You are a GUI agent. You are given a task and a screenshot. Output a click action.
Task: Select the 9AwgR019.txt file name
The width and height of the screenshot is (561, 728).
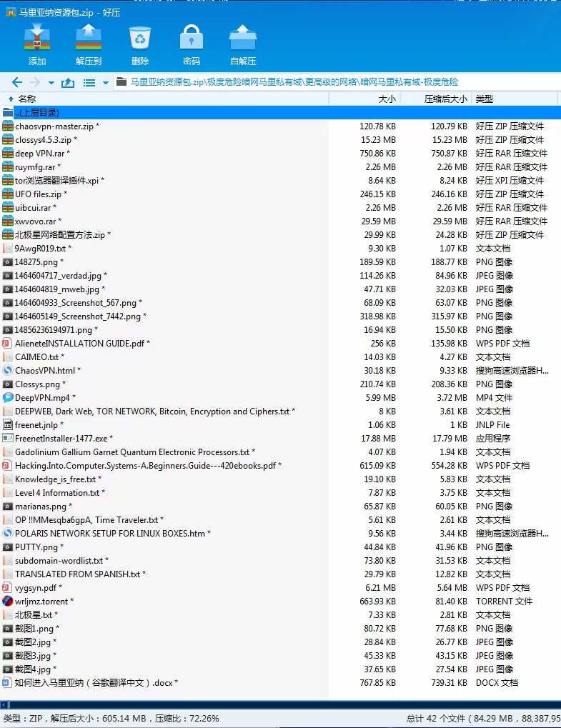pos(40,249)
